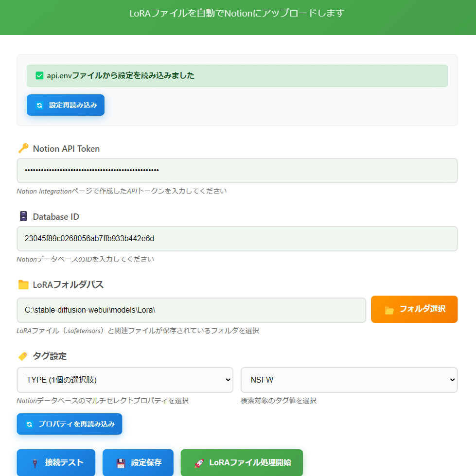
Task: Click the database icon beside Database ID
Action: 23,216
